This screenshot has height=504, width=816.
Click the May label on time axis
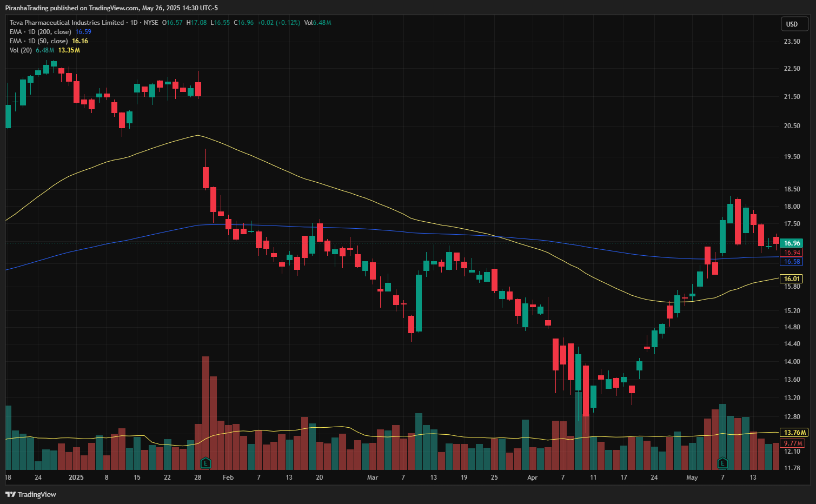(x=692, y=478)
